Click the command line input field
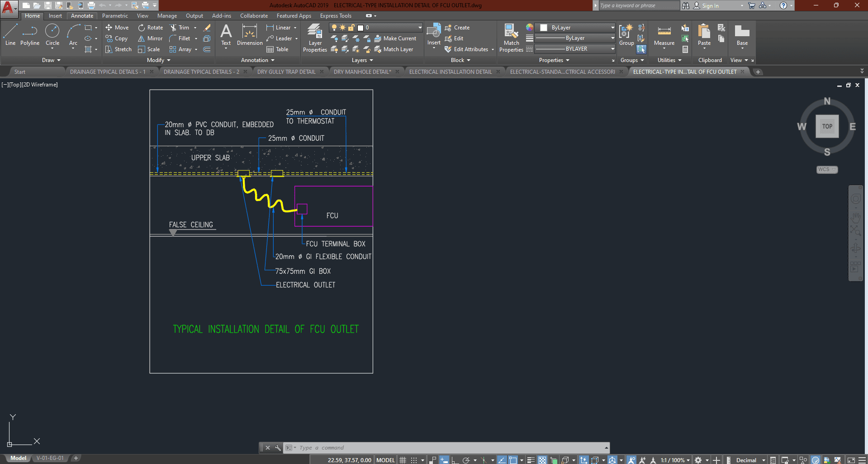The image size is (868, 464). click(x=448, y=448)
